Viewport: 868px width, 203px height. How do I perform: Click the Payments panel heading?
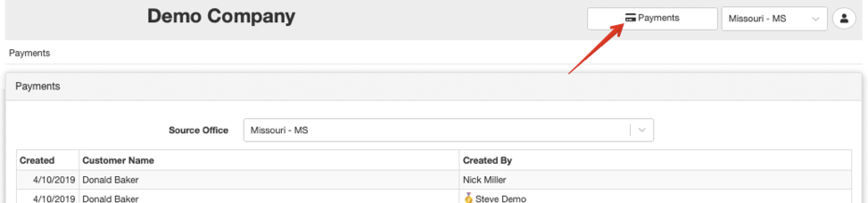point(37,86)
